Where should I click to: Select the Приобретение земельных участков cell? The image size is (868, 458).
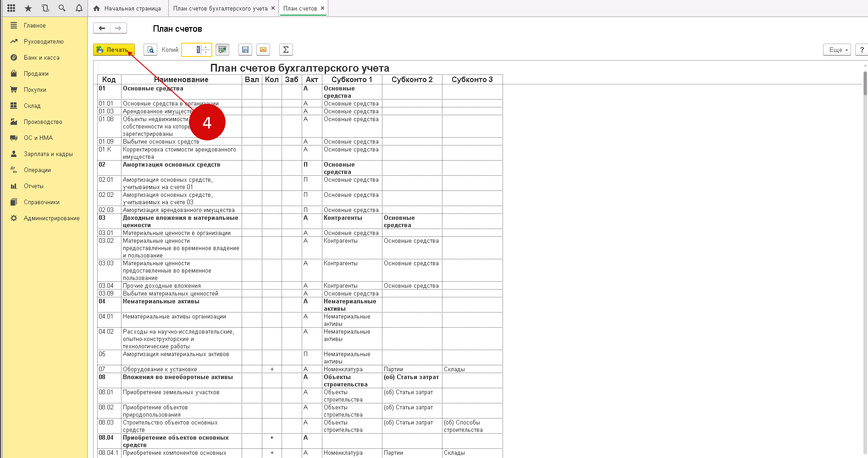pos(181,396)
